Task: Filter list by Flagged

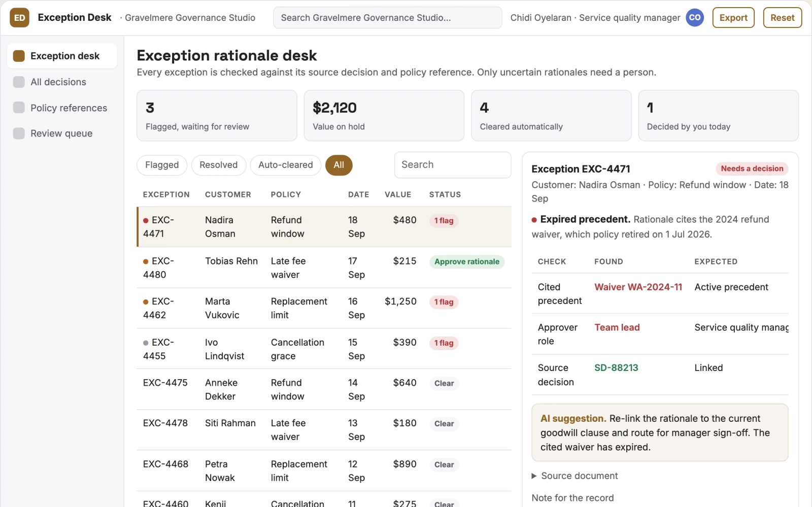Action: pos(162,165)
